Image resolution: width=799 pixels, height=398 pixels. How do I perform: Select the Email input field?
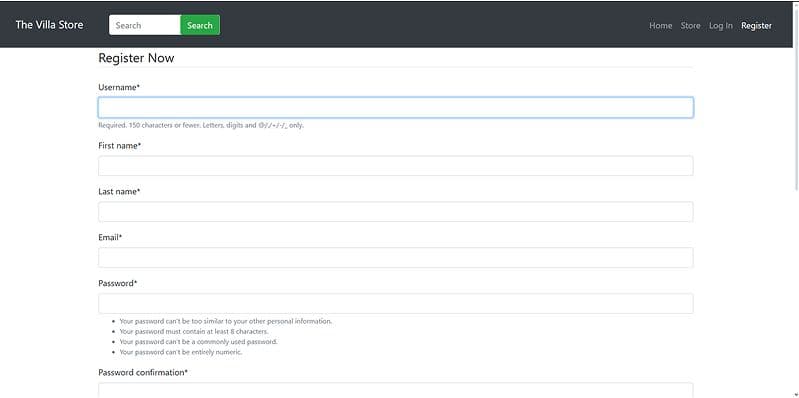tap(395, 257)
